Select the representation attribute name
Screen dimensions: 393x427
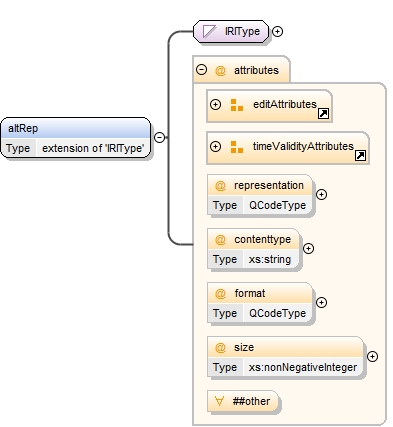(269, 186)
